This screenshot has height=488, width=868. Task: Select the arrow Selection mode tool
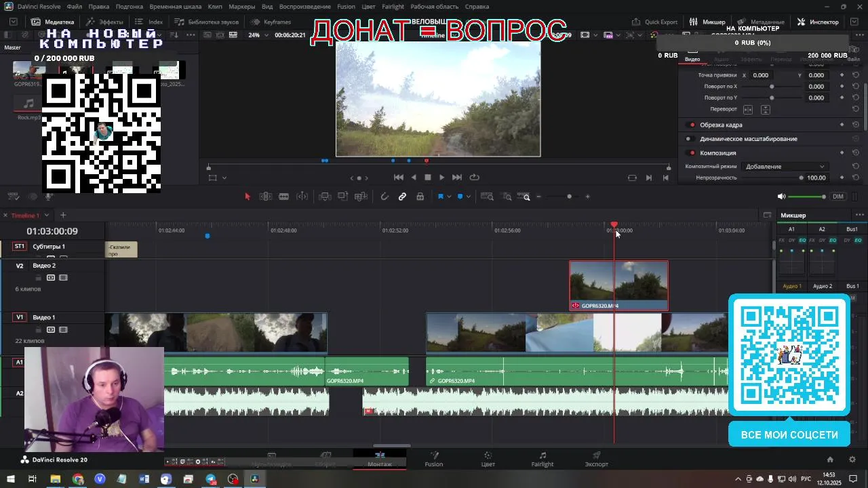coord(248,197)
